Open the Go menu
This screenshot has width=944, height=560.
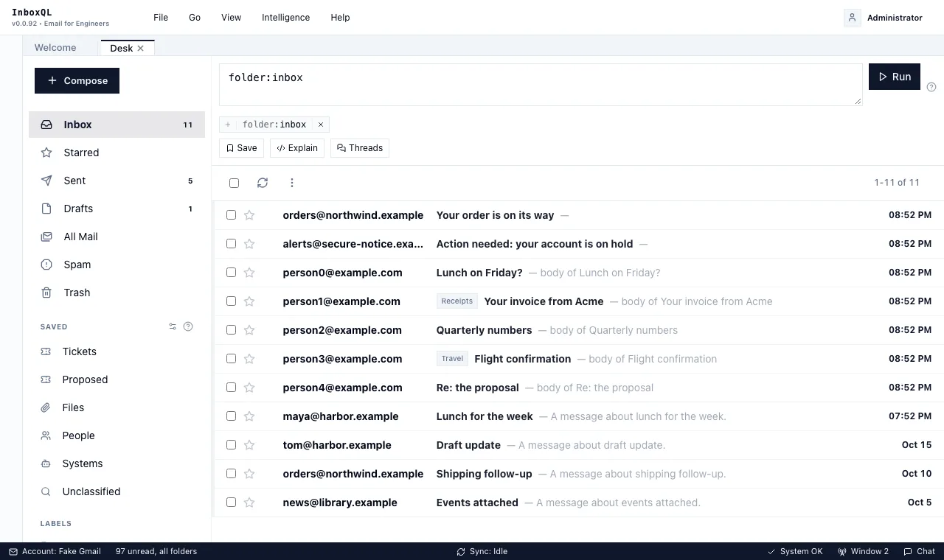tap(195, 18)
